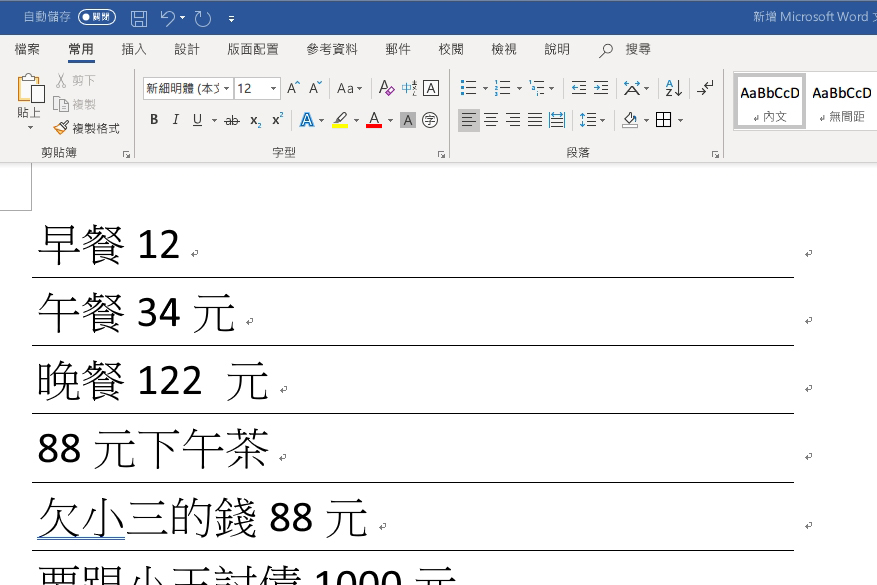
Task: Change font color using the red A swatch
Action: 373,120
